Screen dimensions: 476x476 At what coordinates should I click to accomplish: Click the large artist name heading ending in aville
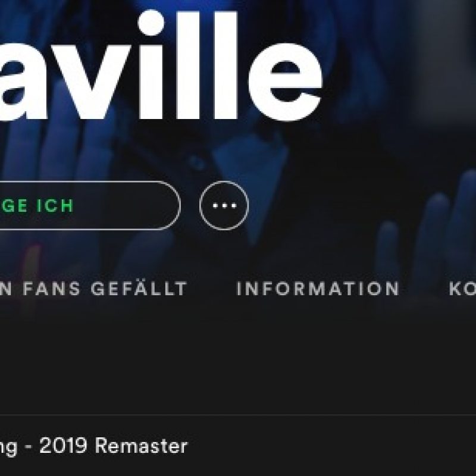click(161, 65)
